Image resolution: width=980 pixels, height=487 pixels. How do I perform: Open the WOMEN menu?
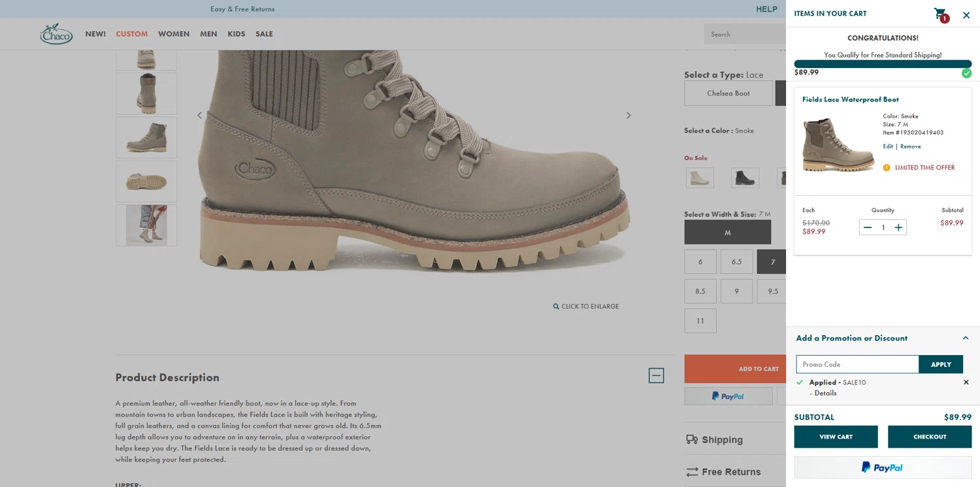pos(174,34)
